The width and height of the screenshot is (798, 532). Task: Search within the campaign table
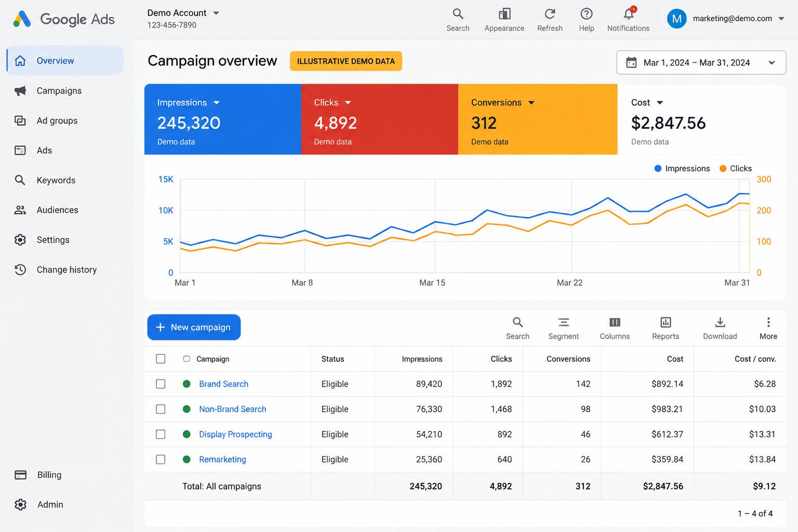517,328
